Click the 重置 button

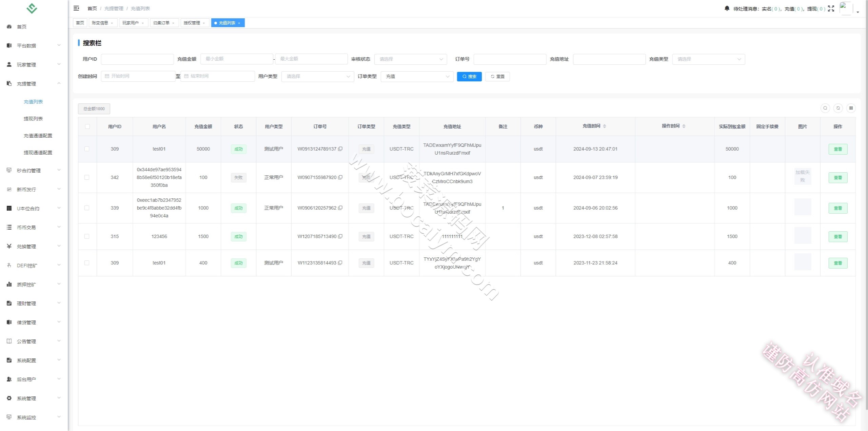[x=497, y=77]
